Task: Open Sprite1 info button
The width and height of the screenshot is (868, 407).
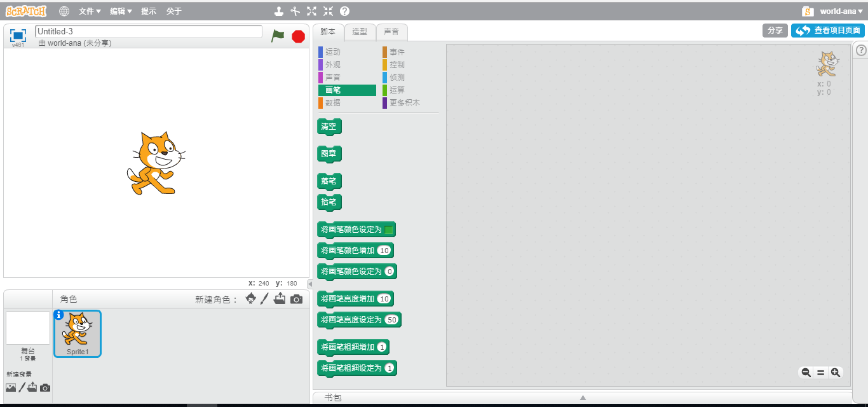Action: pyautogui.click(x=58, y=314)
